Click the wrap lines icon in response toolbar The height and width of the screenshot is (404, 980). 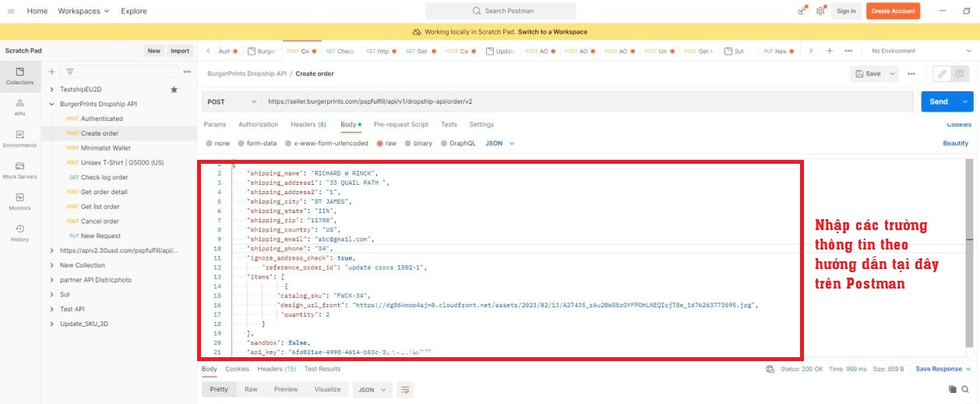(x=405, y=389)
